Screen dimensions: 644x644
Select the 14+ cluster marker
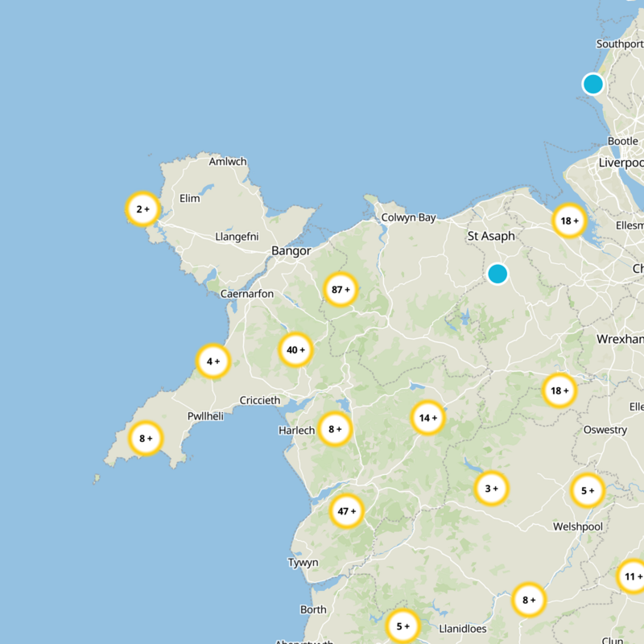coord(428,419)
